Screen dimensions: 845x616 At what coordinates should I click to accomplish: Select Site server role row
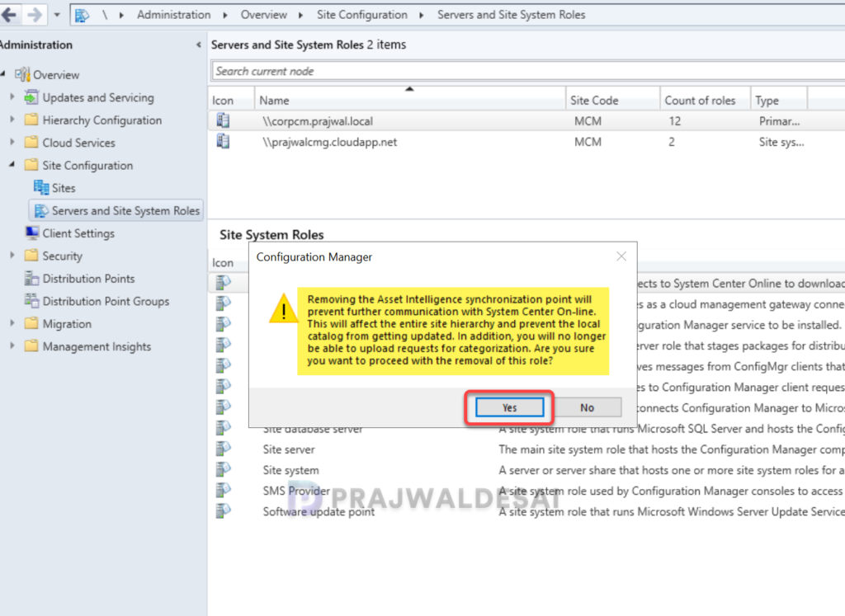(x=526, y=449)
